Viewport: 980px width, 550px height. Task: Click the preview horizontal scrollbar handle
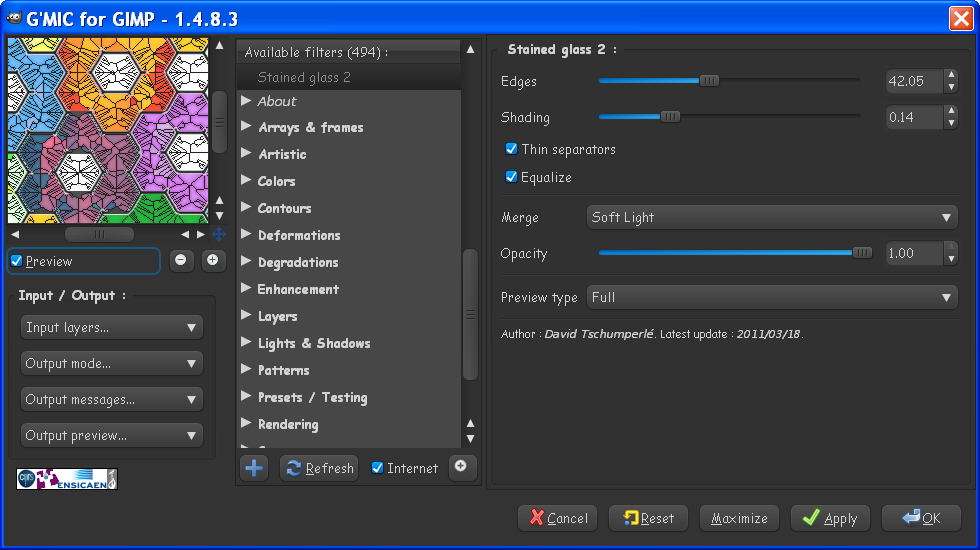pos(99,234)
